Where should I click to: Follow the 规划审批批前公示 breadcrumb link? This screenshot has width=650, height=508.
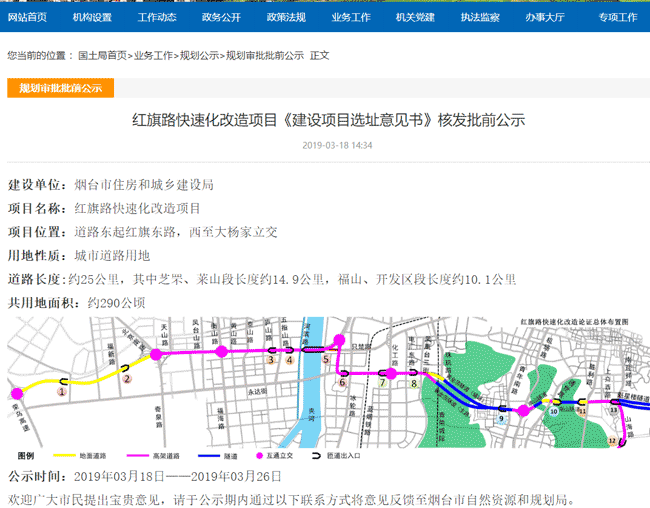coord(265,56)
